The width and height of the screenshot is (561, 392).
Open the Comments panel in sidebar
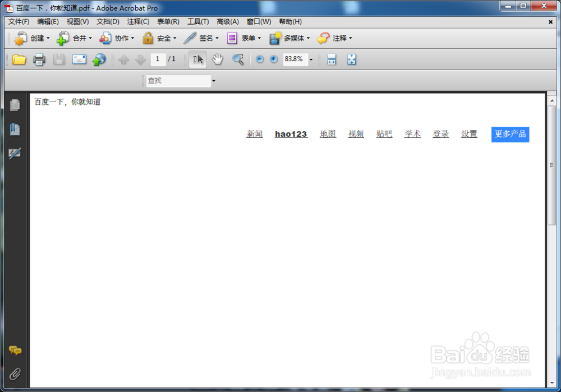(x=15, y=351)
